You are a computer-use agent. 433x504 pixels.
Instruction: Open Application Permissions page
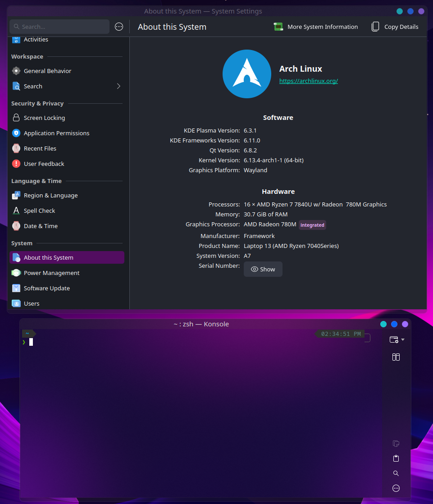tap(67, 133)
